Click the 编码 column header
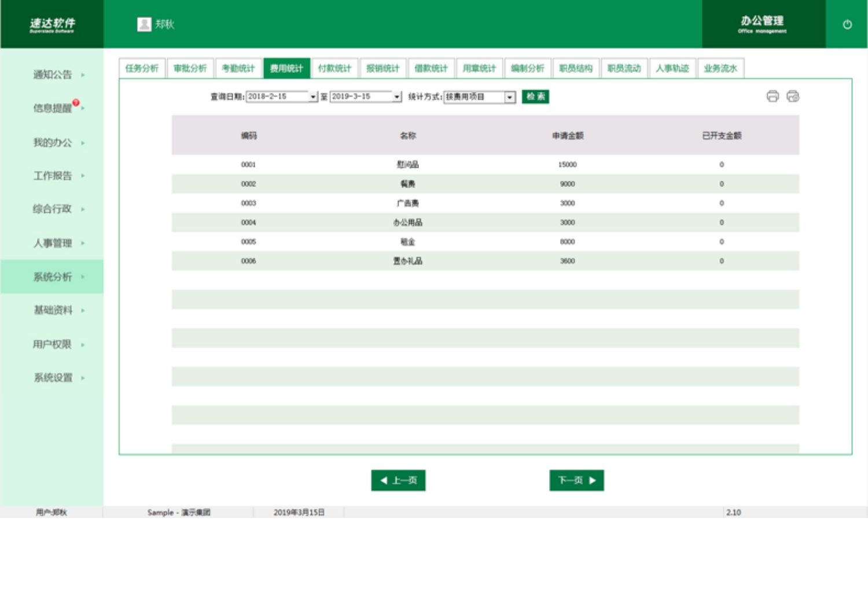This screenshot has width=868, height=610. [249, 135]
